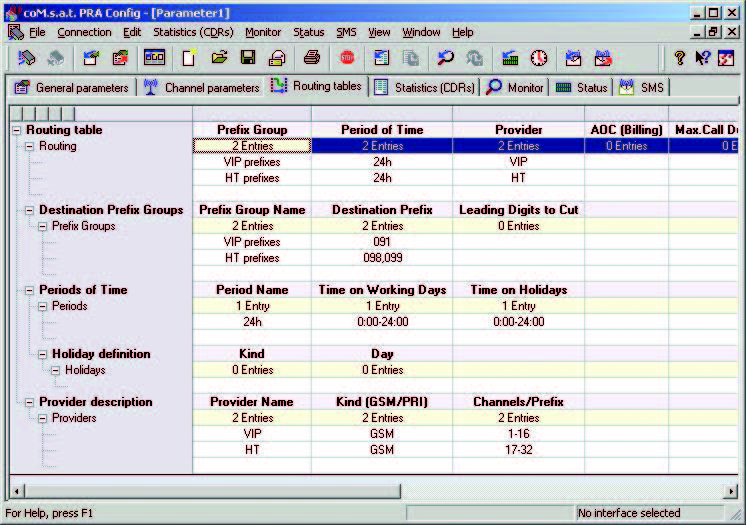This screenshot has height=525, width=746.
Task: Save parameters using the floppy disk icon
Action: [248, 58]
